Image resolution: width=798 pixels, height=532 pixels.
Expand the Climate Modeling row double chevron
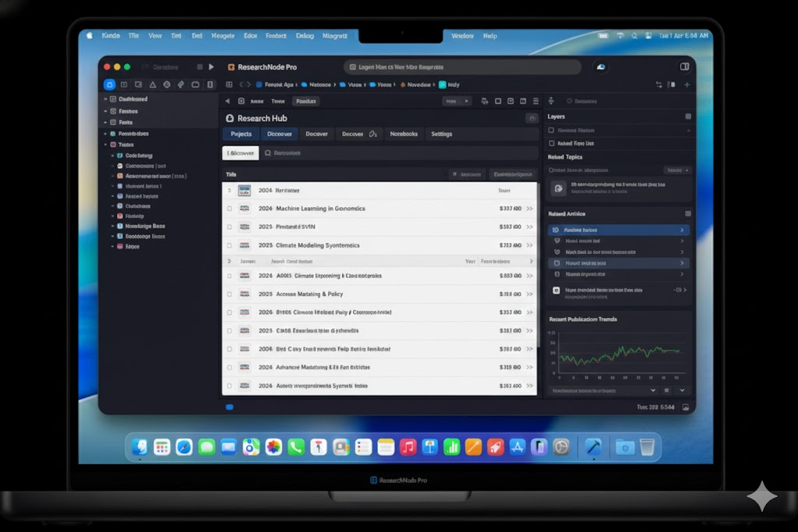(x=530, y=245)
